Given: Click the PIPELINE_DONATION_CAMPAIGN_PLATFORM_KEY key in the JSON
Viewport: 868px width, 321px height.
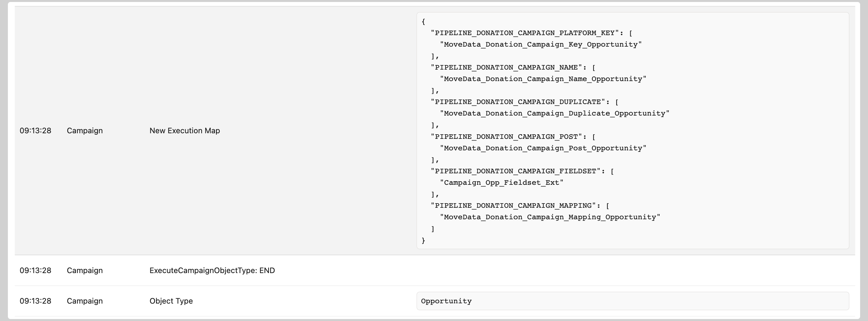Looking at the screenshot, I should click(x=525, y=33).
